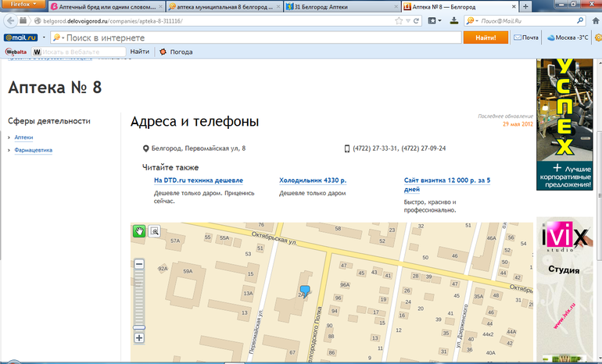The height and width of the screenshot is (364, 602).
Task: Activate the map magnifier zoom tool
Action: [154, 231]
